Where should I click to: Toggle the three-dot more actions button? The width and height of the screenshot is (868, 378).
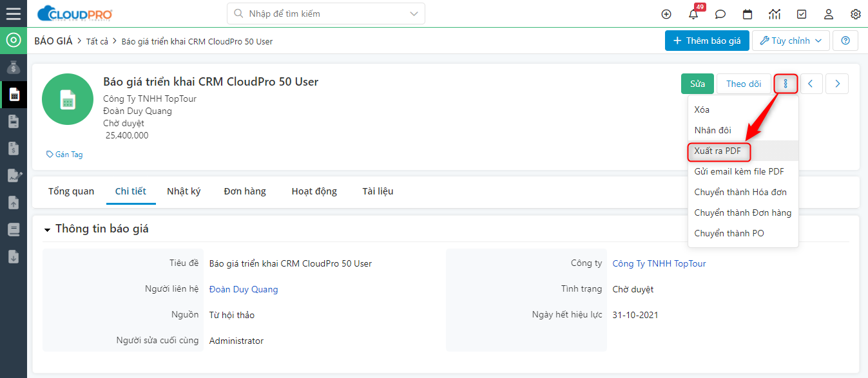786,84
